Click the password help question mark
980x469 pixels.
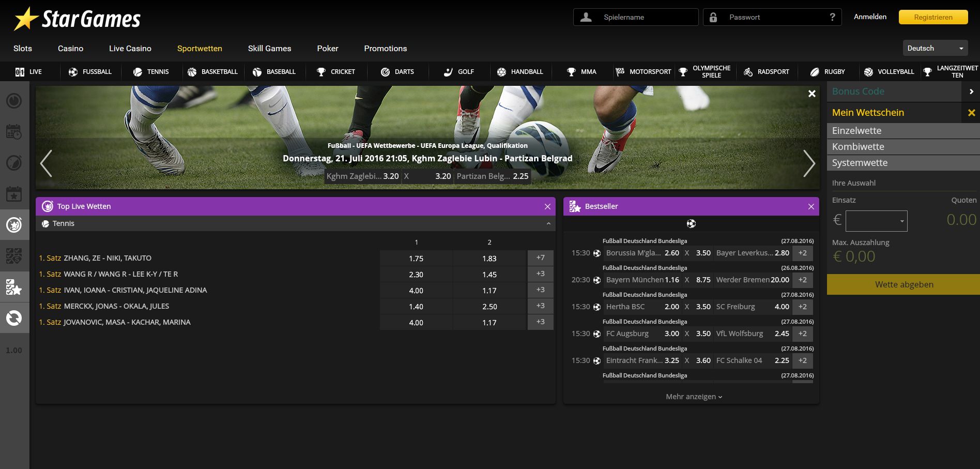(832, 17)
